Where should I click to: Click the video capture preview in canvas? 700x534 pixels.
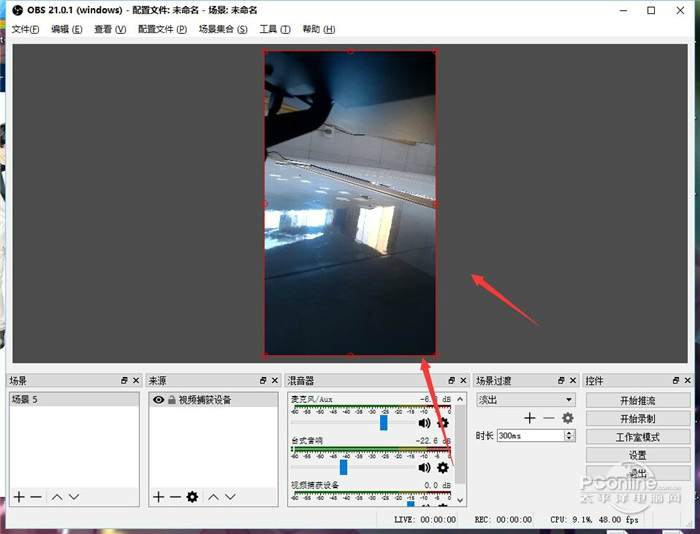coord(350,204)
